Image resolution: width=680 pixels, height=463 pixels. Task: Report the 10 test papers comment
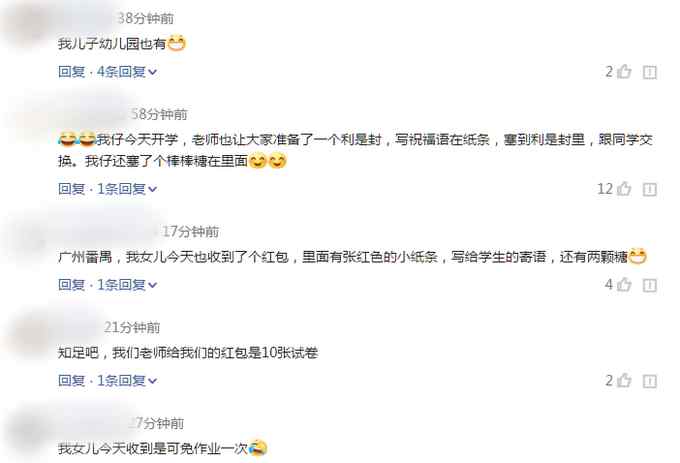click(649, 381)
